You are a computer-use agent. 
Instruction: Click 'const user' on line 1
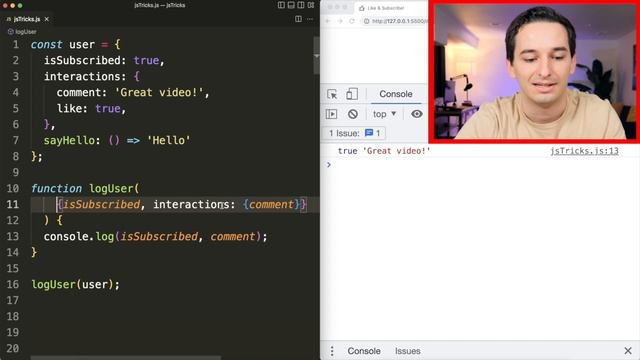point(63,44)
